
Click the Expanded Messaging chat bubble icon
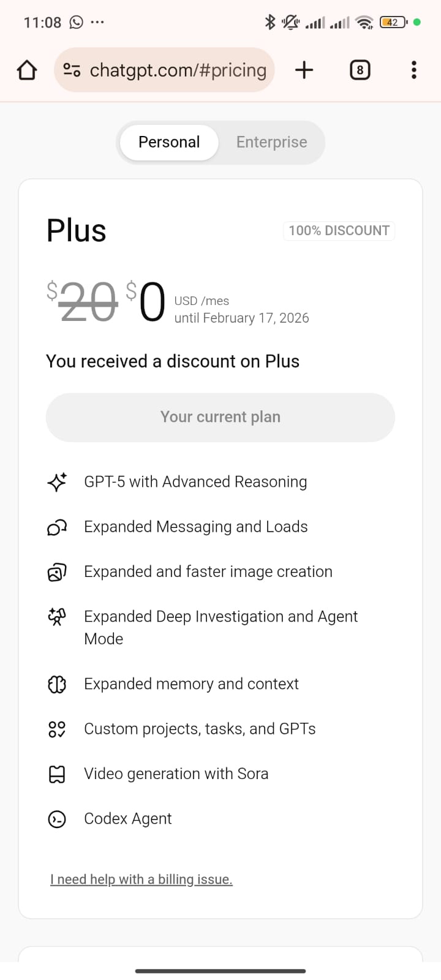click(57, 527)
